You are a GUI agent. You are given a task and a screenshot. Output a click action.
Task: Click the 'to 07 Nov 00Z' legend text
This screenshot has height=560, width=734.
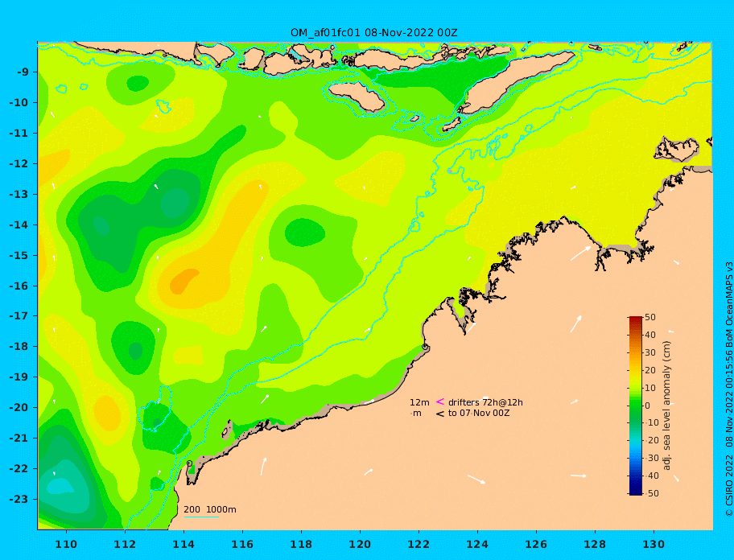pos(479,413)
